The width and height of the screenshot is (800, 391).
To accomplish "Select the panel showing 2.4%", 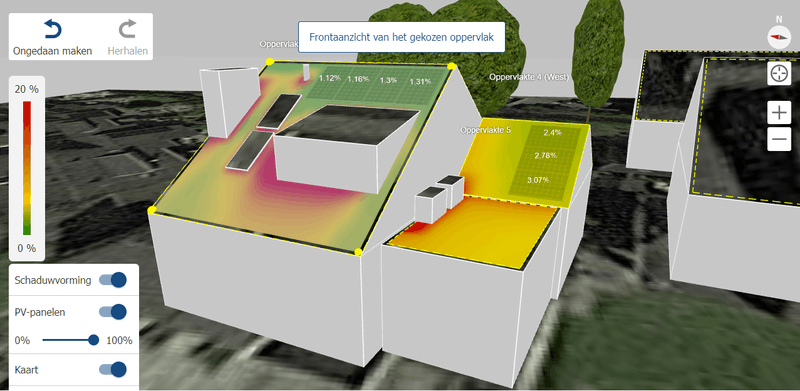I will 552,133.
